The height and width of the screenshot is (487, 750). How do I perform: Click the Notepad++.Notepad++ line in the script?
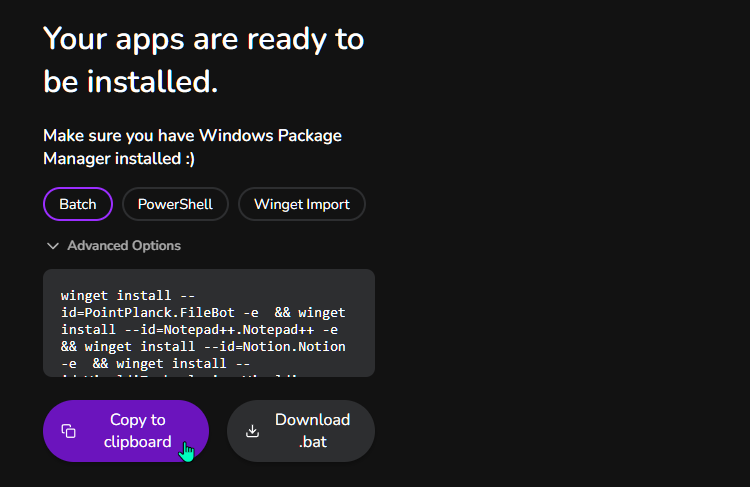click(x=199, y=330)
